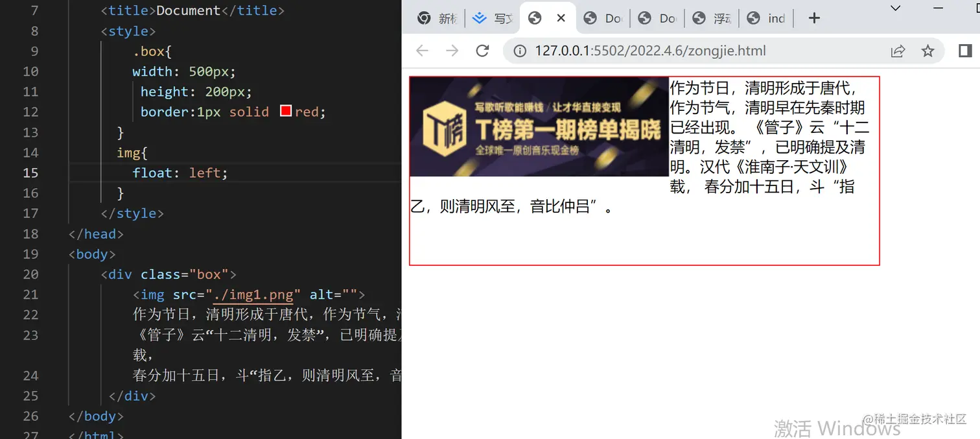Close the active browser tab

[561, 18]
